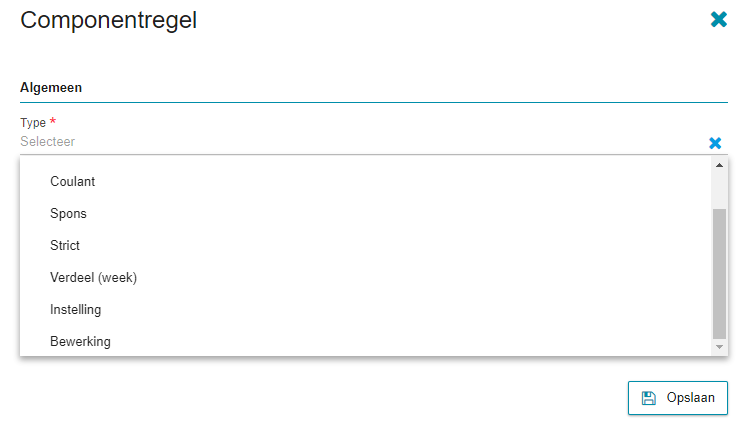Click the red required asterisk next to Type
Image resolution: width=740 pixels, height=423 pixels.
pyautogui.click(x=53, y=121)
